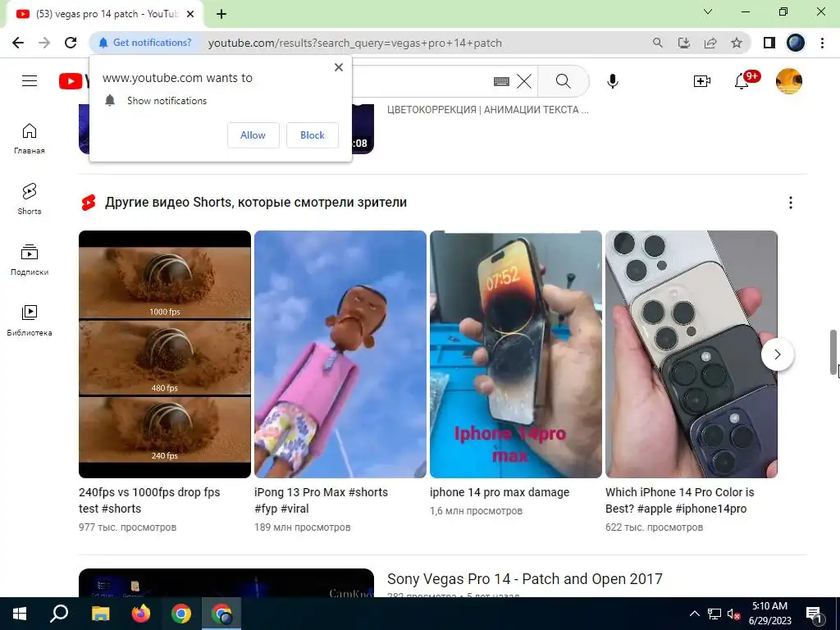Allow YouTube notifications
The height and width of the screenshot is (630, 840).
(253, 135)
